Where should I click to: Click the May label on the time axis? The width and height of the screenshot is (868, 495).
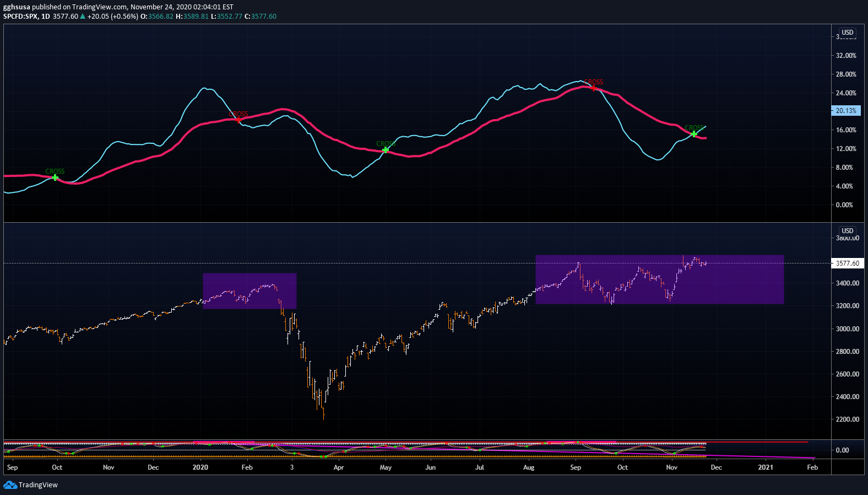386,467
